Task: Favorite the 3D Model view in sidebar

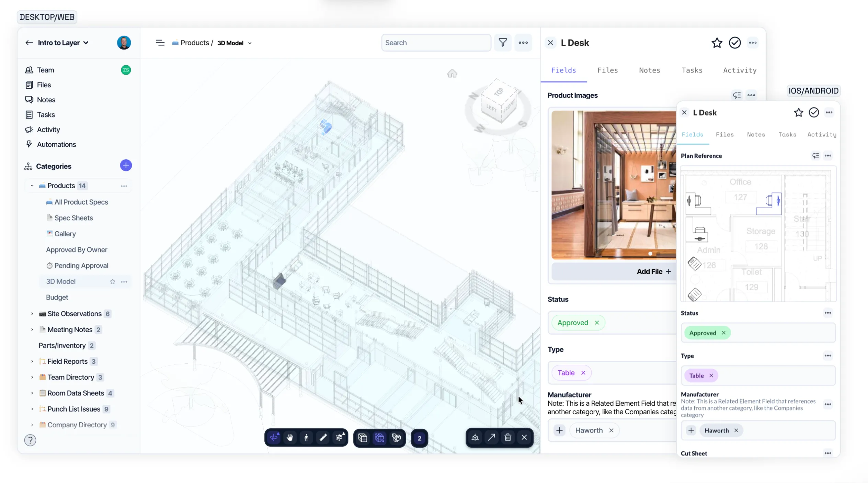Action: 112,282
